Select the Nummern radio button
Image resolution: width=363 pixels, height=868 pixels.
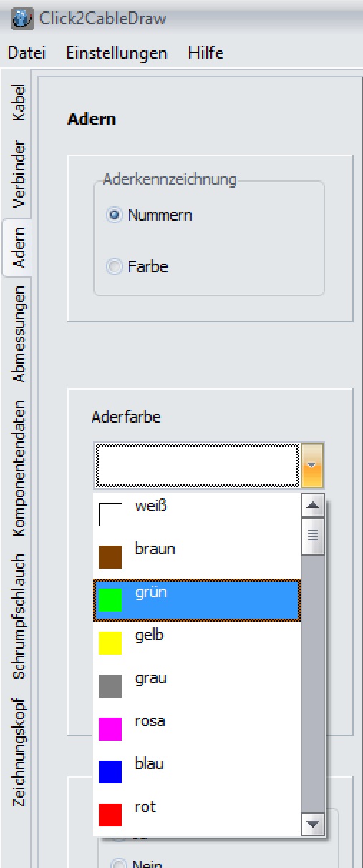tap(115, 215)
